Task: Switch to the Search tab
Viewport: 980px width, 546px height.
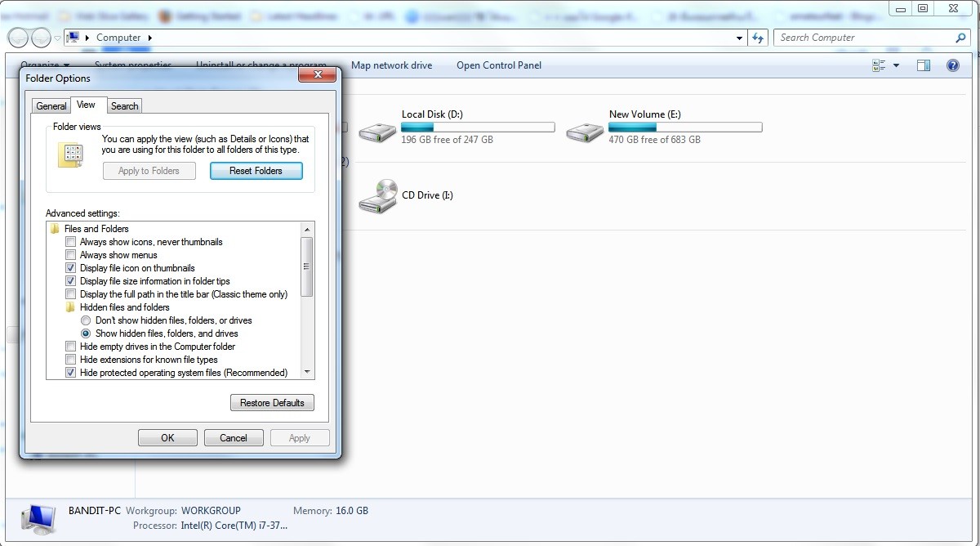Action: [x=125, y=106]
